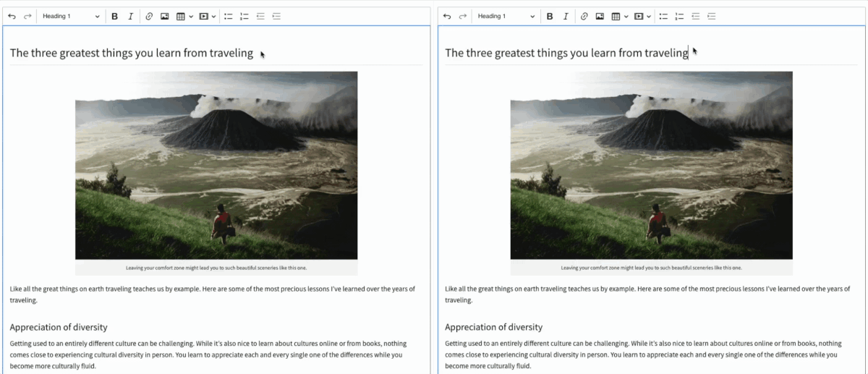Toggle numbered list in right editor toolbar
The height and width of the screenshot is (374, 868).
(679, 17)
